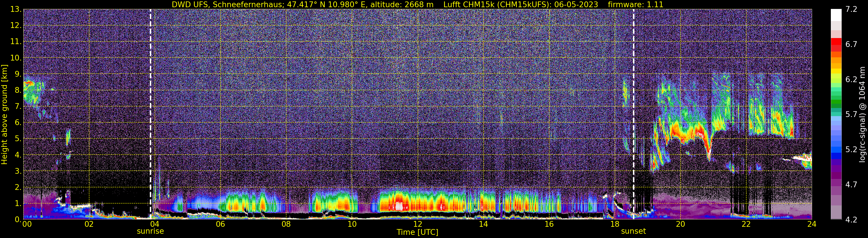Click the colorbar tick value 5.2

pyautogui.click(x=851, y=149)
